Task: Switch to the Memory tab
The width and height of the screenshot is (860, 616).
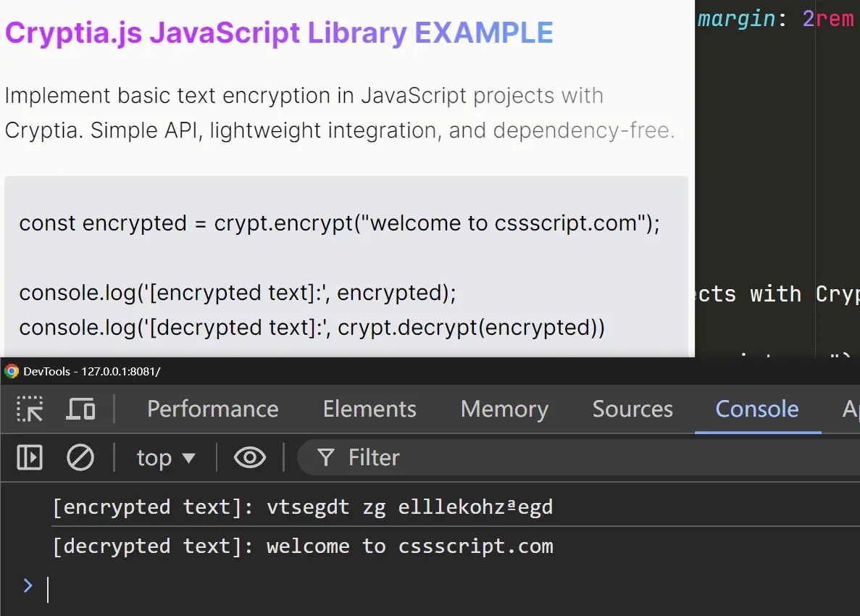Action: click(504, 409)
